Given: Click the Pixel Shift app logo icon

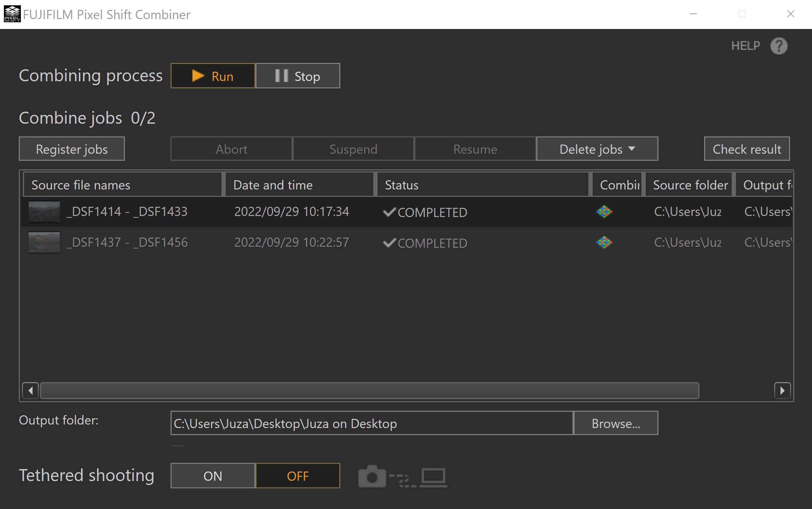Looking at the screenshot, I should [x=12, y=14].
